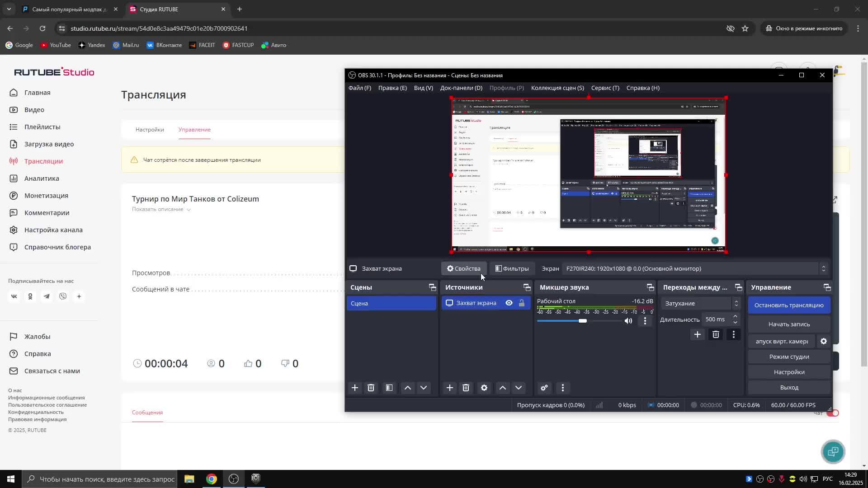
Task: Move source up with the up arrow icon
Action: click(x=502, y=388)
